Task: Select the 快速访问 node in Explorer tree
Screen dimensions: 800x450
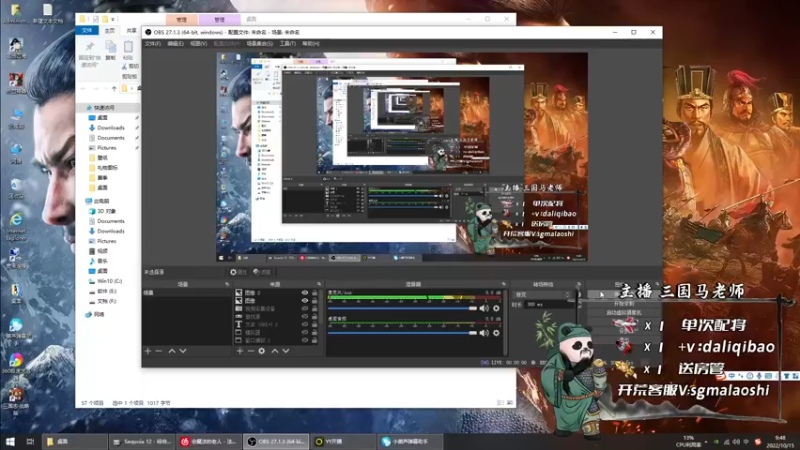Action: 104,108
